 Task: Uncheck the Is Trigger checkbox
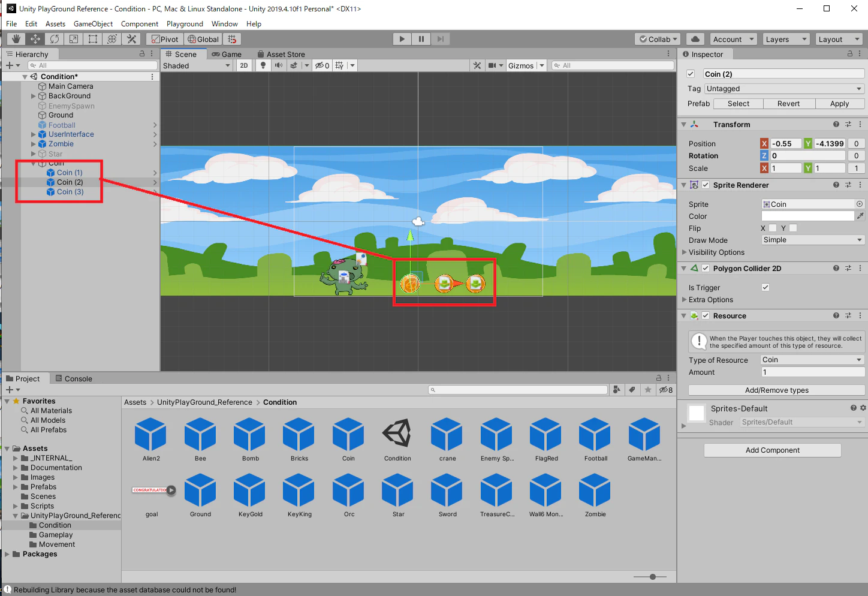[x=765, y=287]
